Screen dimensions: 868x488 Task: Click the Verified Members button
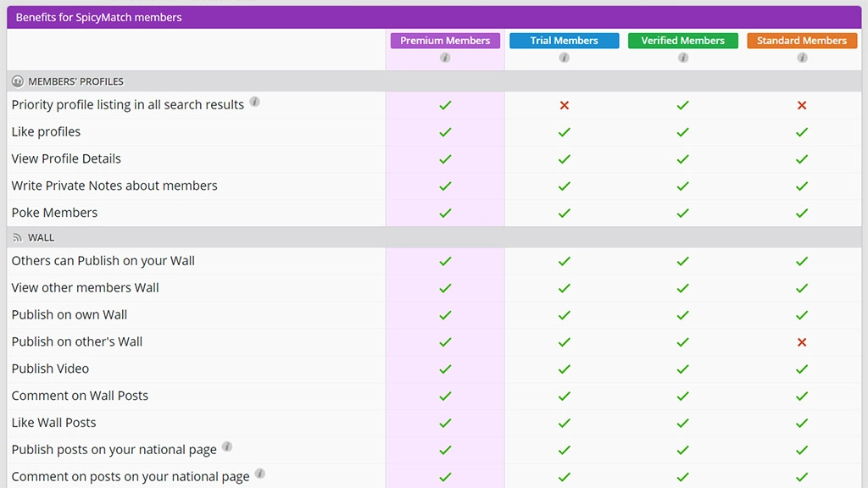tap(682, 40)
